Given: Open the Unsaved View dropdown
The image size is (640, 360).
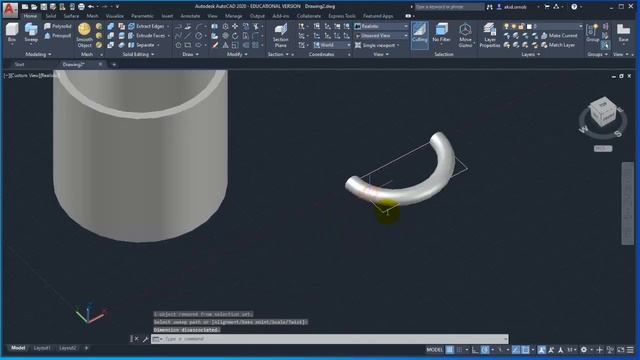Looking at the screenshot, I should pos(381,36).
